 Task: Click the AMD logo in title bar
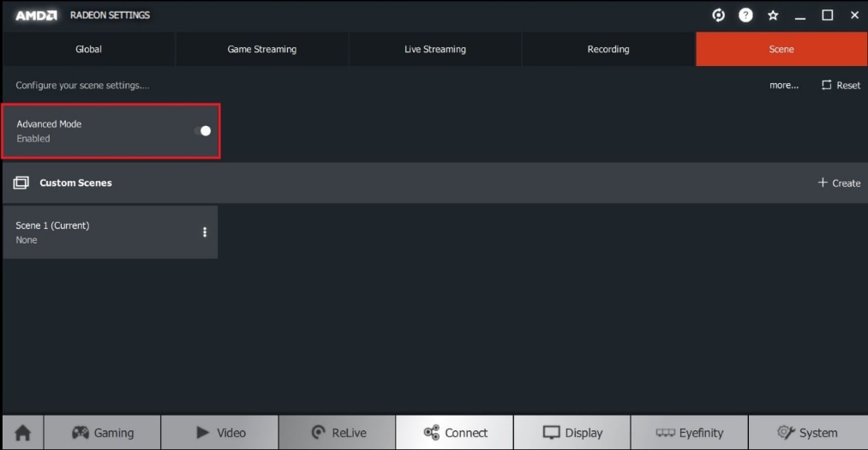coord(37,15)
